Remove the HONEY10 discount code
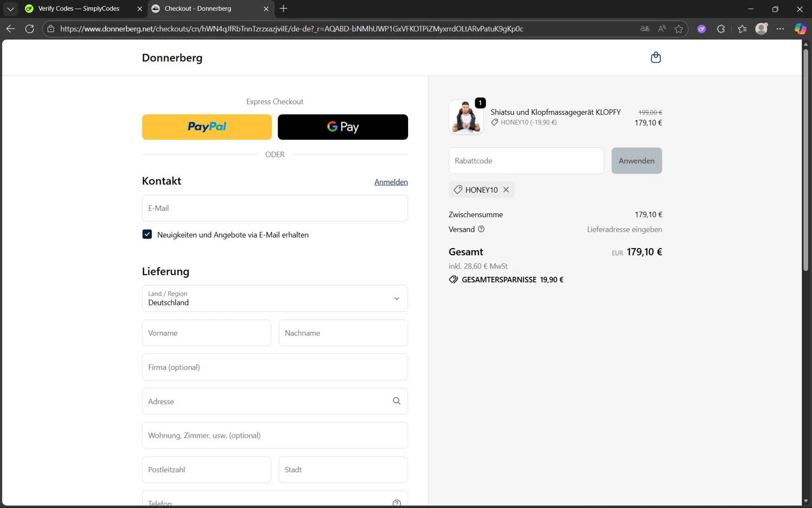The width and height of the screenshot is (812, 508). coord(506,190)
